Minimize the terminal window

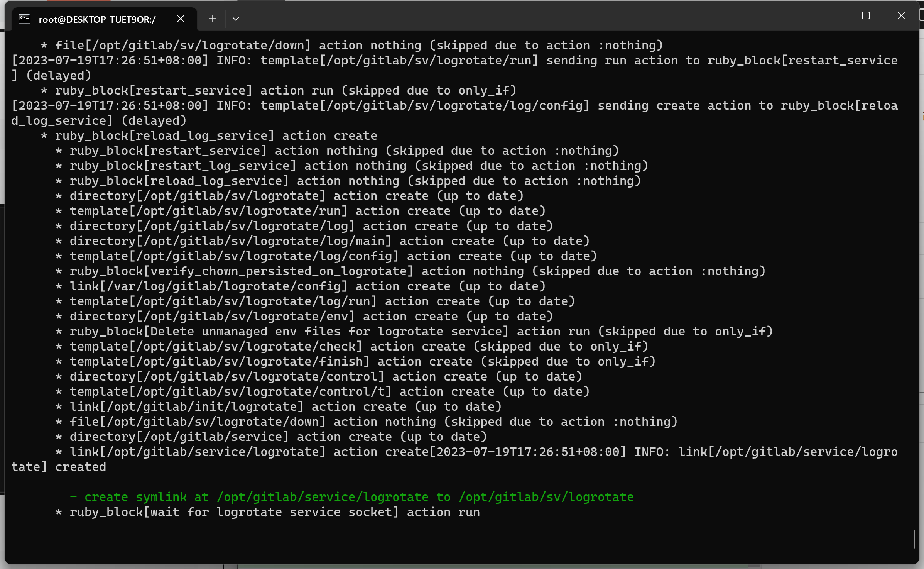pyautogui.click(x=830, y=15)
